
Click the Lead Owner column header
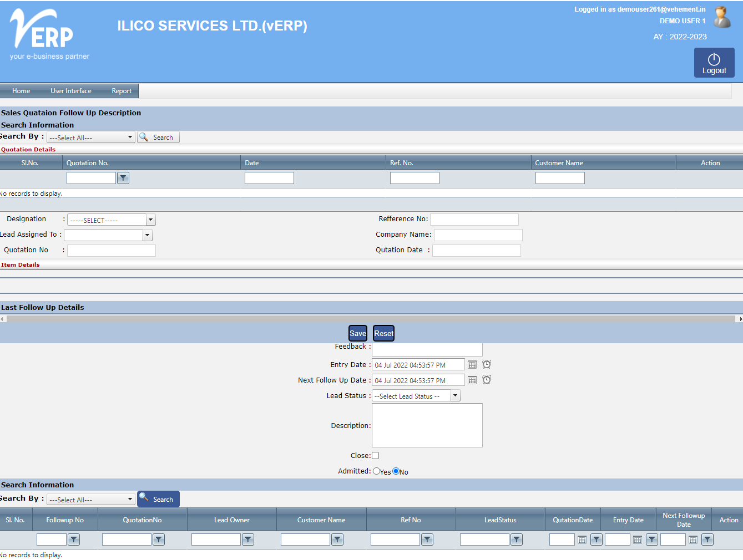(x=232, y=520)
